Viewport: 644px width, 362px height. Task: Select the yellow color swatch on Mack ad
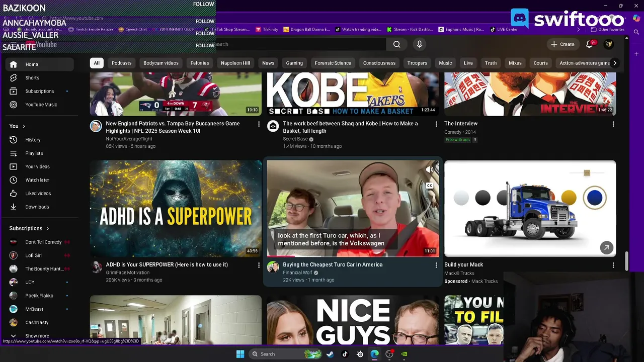pyautogui.click(x=569, y=198)
